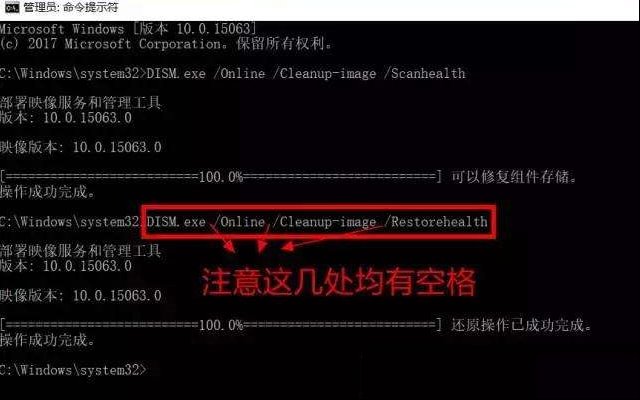Click /Cleanup-image inside the red highlighted command
This screenshot has width=640, height=400.
tap(324, 222)
